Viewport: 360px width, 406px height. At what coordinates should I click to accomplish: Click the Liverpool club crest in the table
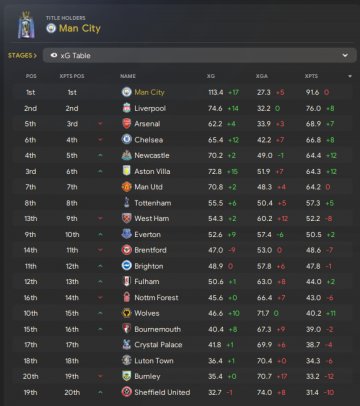[x=127, y=108]
